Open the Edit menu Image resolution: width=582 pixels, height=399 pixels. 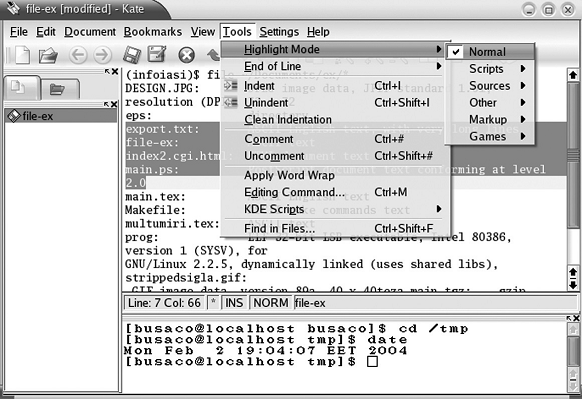tap(46, 32)
